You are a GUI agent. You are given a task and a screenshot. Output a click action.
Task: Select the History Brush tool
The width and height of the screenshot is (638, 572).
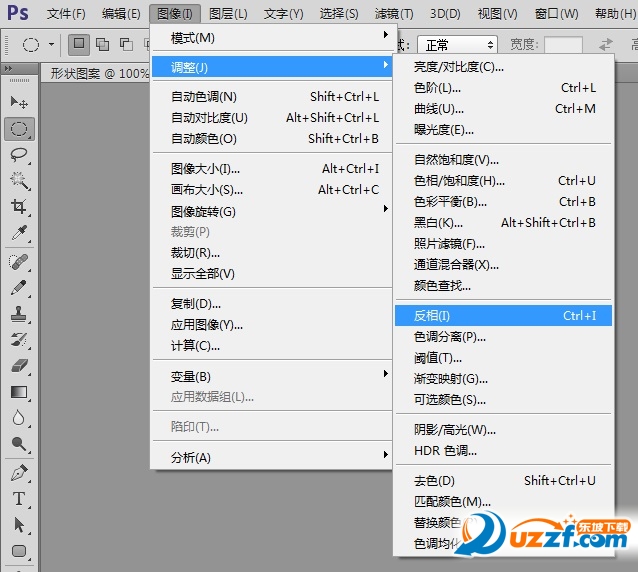(19, 340)
